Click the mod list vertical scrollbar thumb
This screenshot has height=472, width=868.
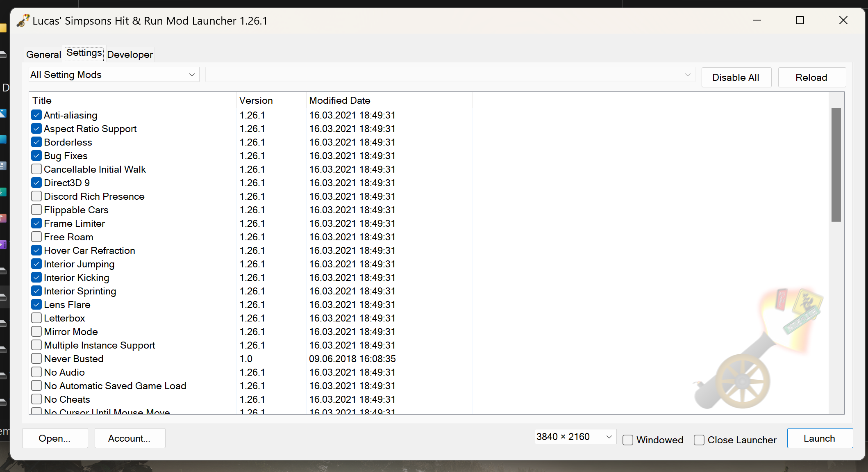click(836, 165)
